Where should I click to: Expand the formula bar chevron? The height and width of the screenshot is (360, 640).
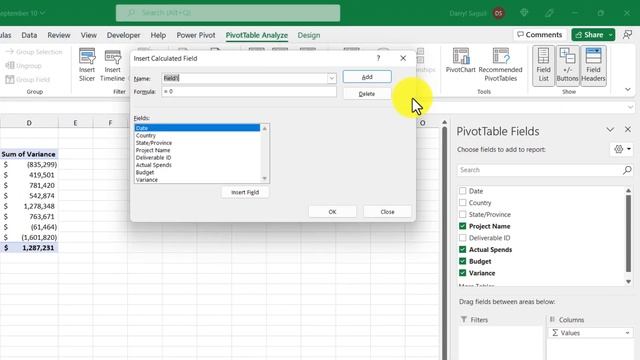pyautogui.click(x=631, y=107)
